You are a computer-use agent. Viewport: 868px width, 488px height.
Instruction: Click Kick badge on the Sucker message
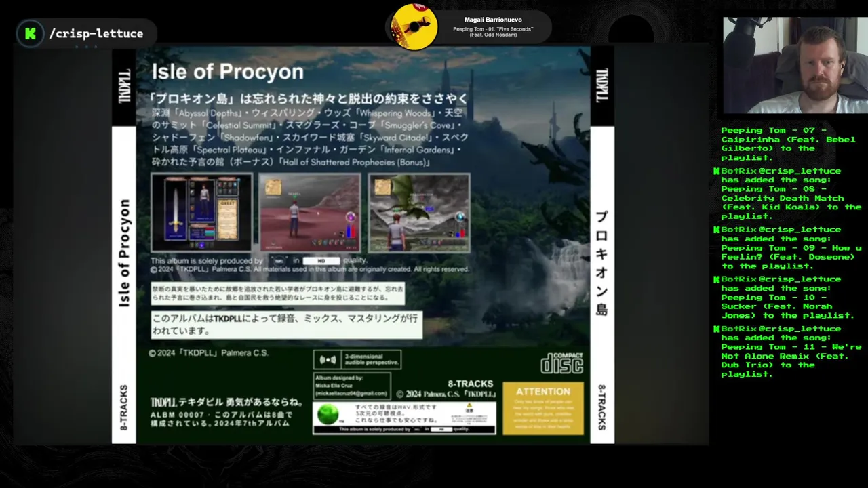point(717,279)
